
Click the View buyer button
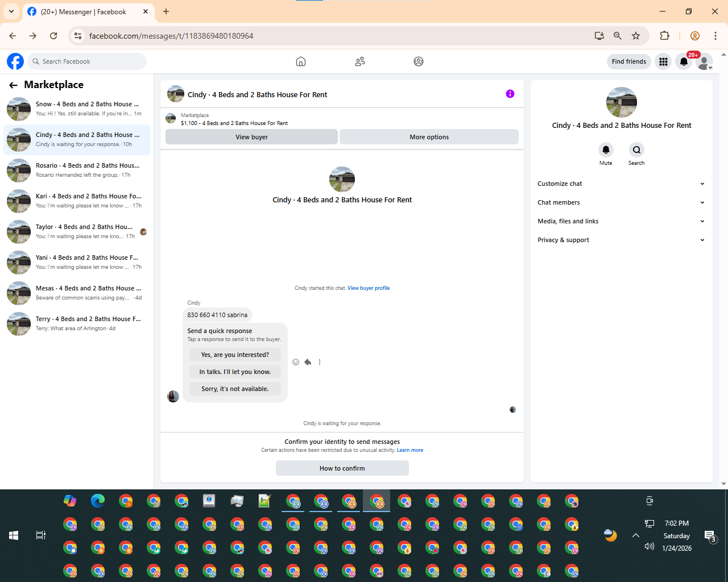click(251, 137)
